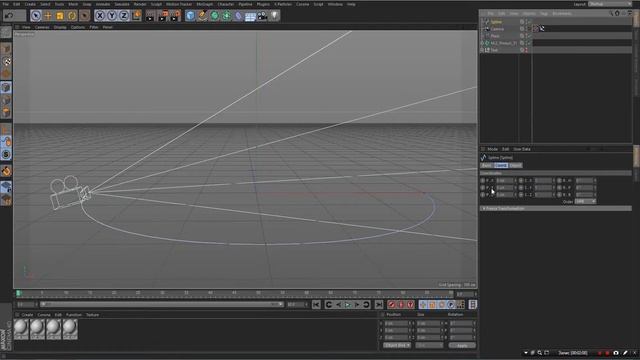640x360 pixels.
Task: Go to end of animation
Action: 379,304
